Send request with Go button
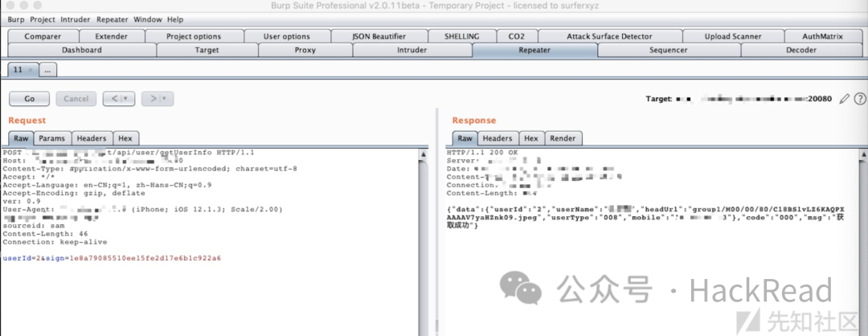Image resolution: width=868 pixels, height=336 pixels. click(30, 99)
